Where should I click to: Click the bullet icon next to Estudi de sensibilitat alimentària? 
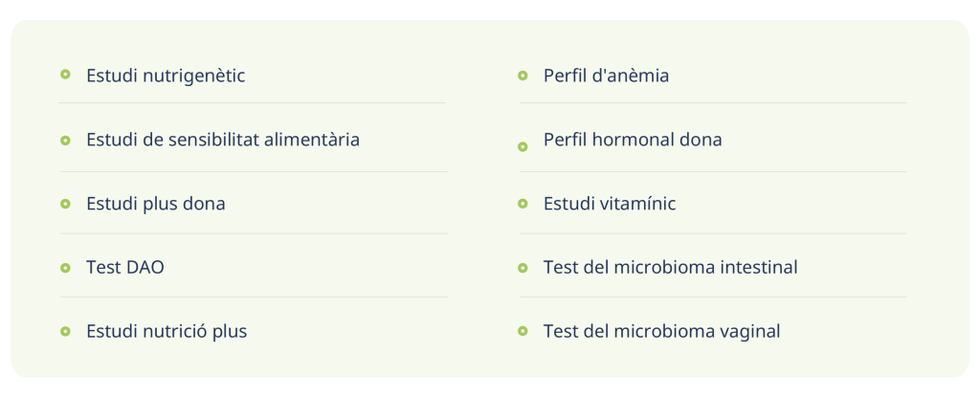click(x=65, y=140)
